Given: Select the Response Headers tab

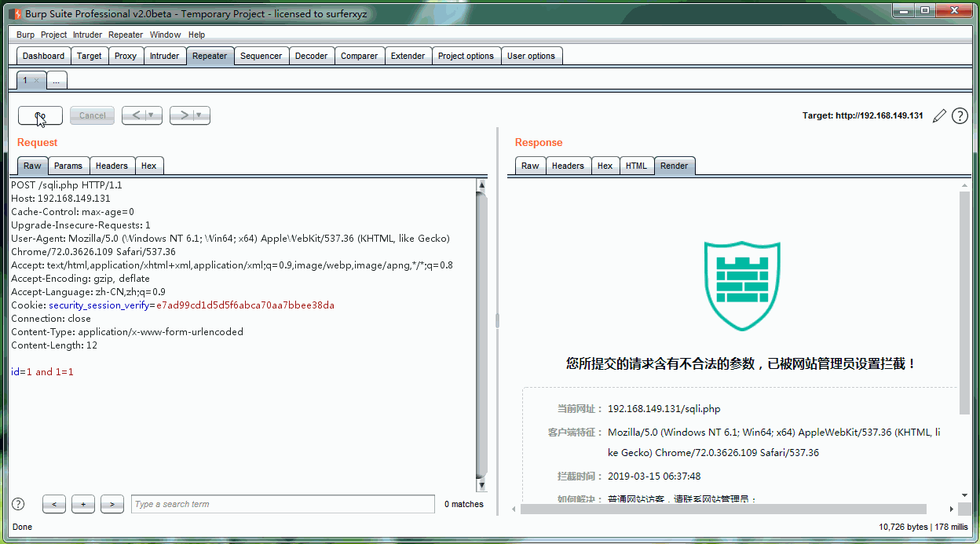Looking at the screenshot, I should (568, 166).
